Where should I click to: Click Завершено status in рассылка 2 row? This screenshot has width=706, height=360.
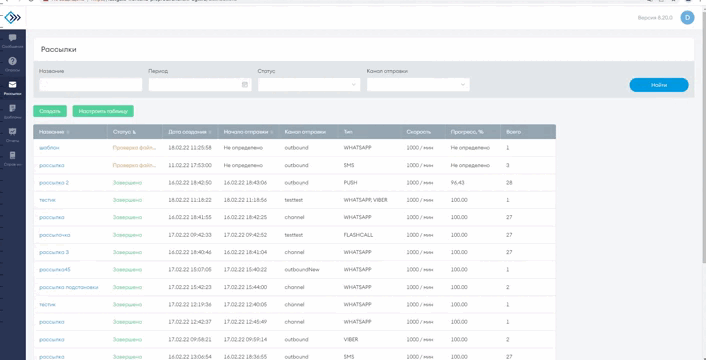(127, 183)
